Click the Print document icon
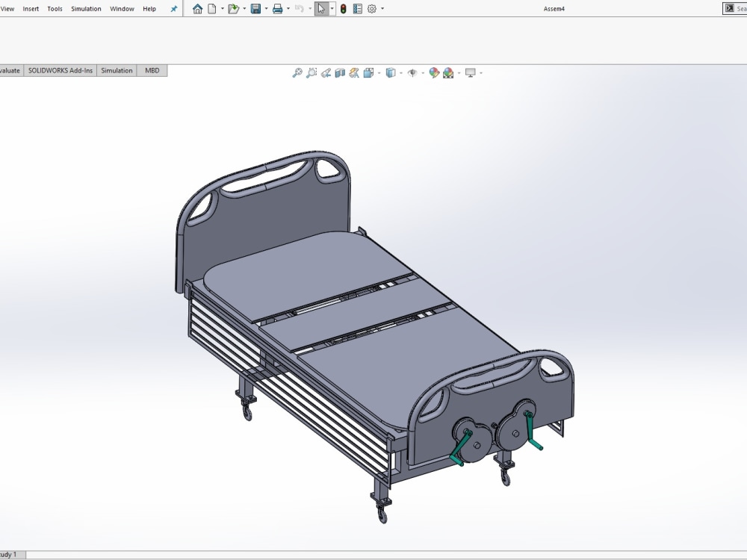Screen dimensions: 747x560 point(277,8)
